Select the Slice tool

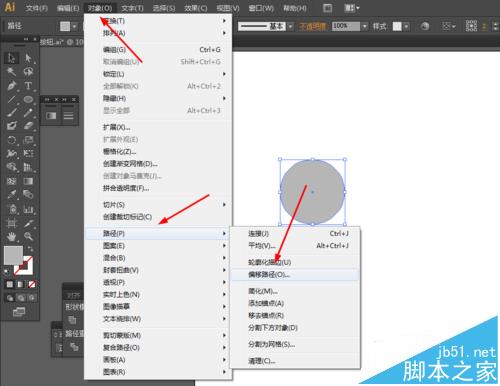(29, 223)
